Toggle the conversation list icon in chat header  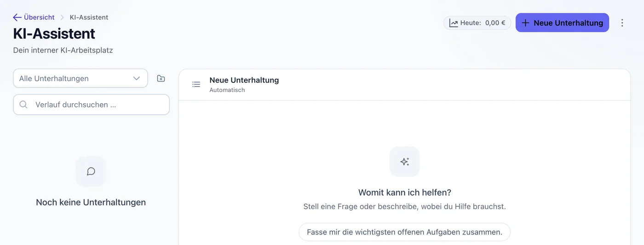click(196, 84)
